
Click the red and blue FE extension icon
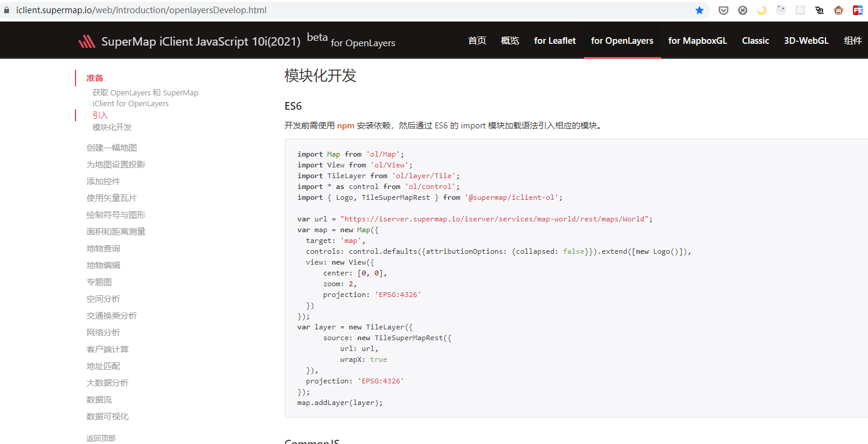pos(858,10)
